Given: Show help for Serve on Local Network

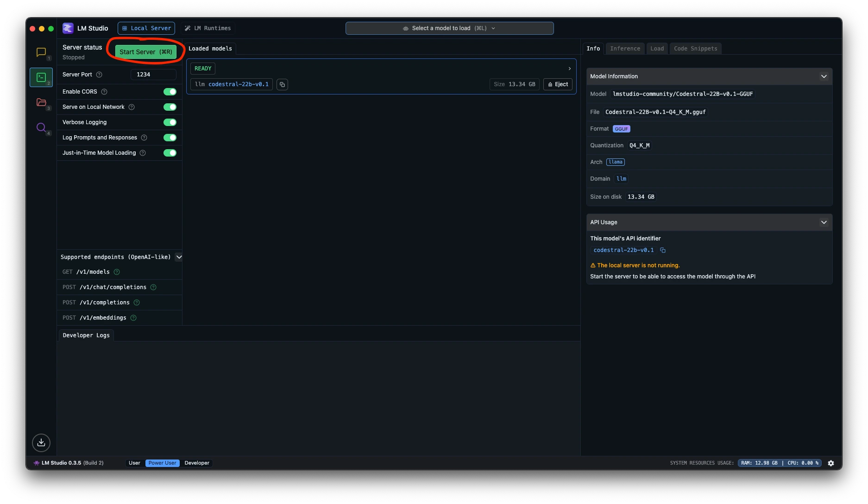Looking at the screenshot, I should tap(132, 107).
